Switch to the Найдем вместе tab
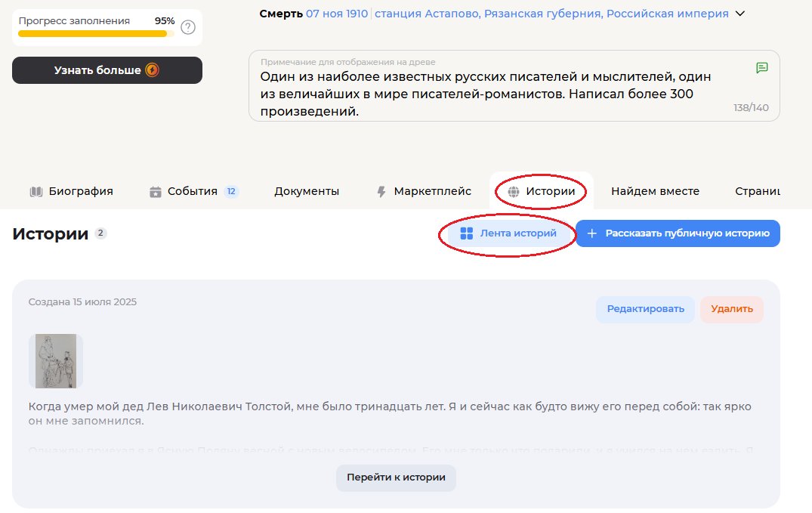The width and height of the screenshot is (812, 513). (655, 191)
